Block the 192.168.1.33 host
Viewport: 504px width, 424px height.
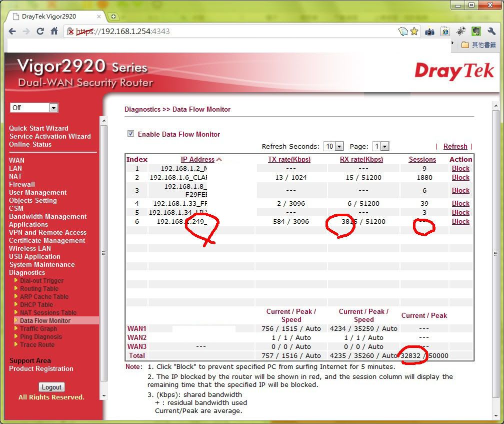click(x=460, y=203)
